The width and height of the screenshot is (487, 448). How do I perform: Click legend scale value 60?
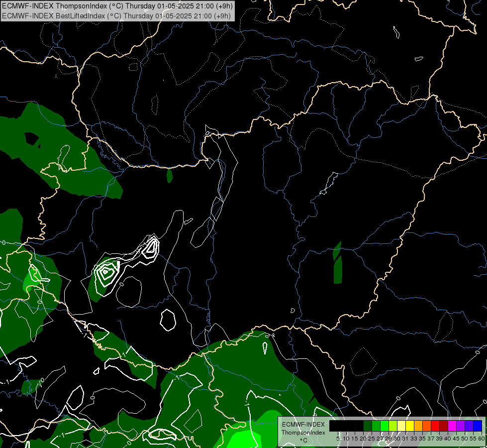tap(482, 439)
